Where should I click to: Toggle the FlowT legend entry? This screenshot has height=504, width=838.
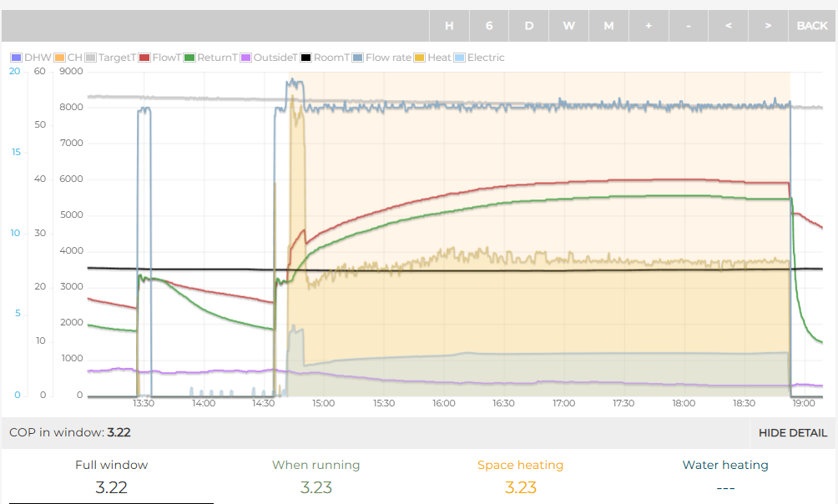point(159,58)
